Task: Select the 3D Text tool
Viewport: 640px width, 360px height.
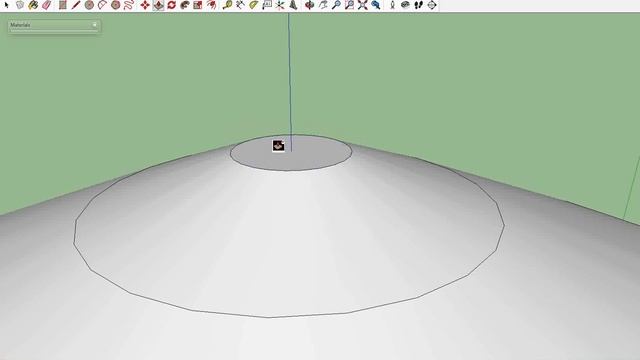Action: click(293, 5)
